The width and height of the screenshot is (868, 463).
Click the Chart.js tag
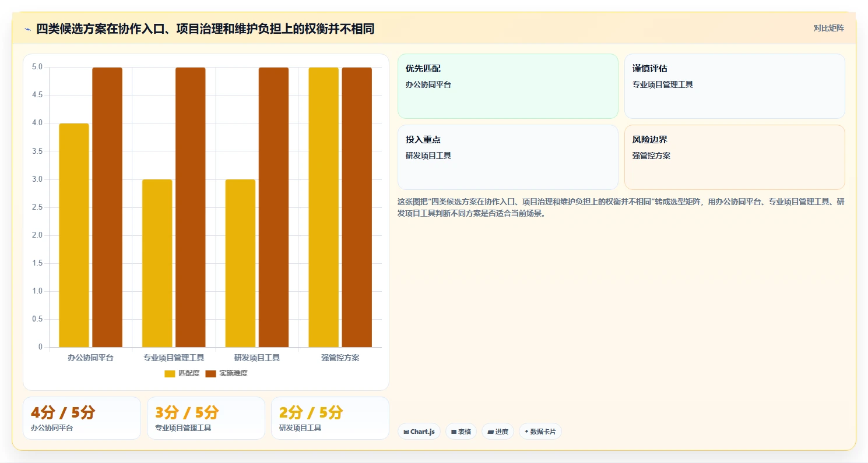tap(419, 432)
